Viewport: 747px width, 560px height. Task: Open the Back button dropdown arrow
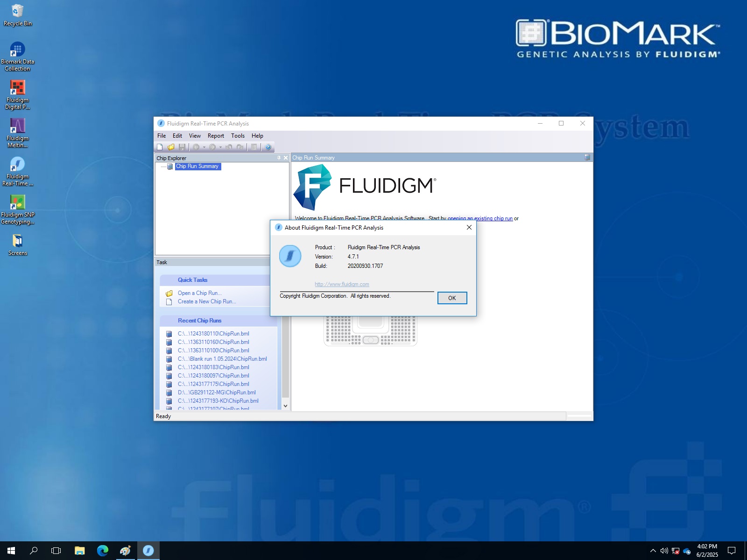point(204,147)
